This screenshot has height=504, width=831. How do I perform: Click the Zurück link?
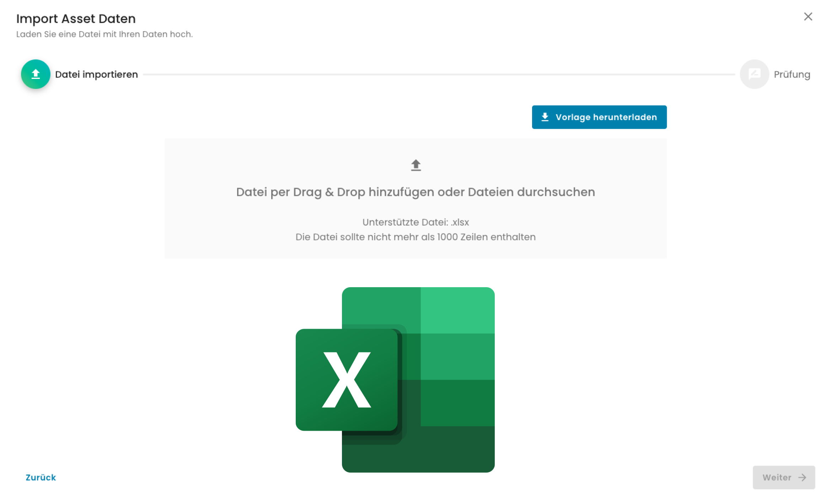[41, 477]
